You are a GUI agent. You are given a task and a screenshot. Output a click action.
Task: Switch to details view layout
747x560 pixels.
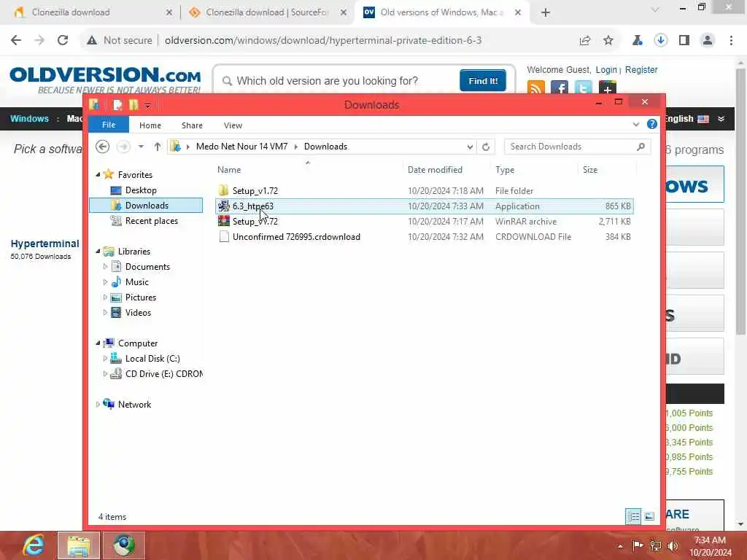tap(633, 516)
